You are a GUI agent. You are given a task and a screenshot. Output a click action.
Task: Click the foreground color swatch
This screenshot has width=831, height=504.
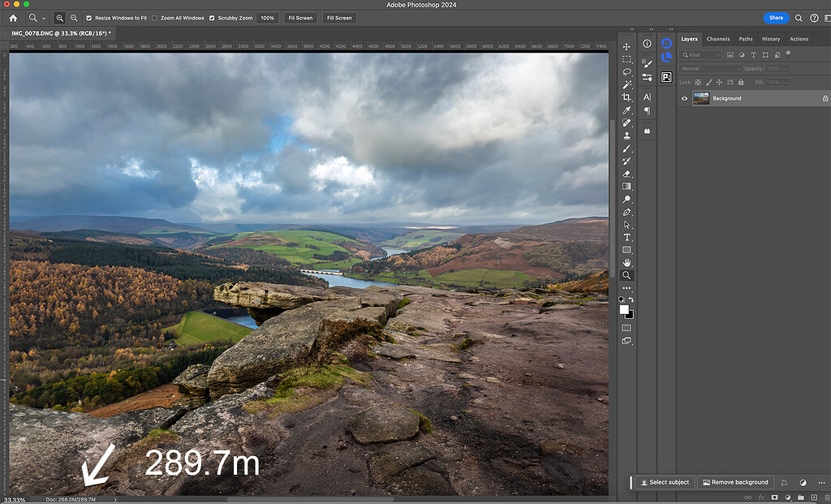(x=624, y=309)
